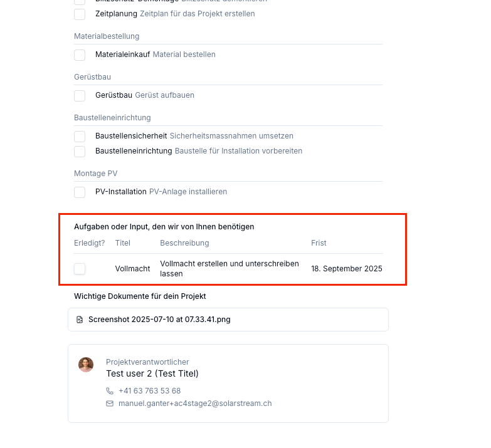This screenshot has width=491, height=448.
Task: Click the file icon beside the Screenshot document
Action: [x=80, y=320]
